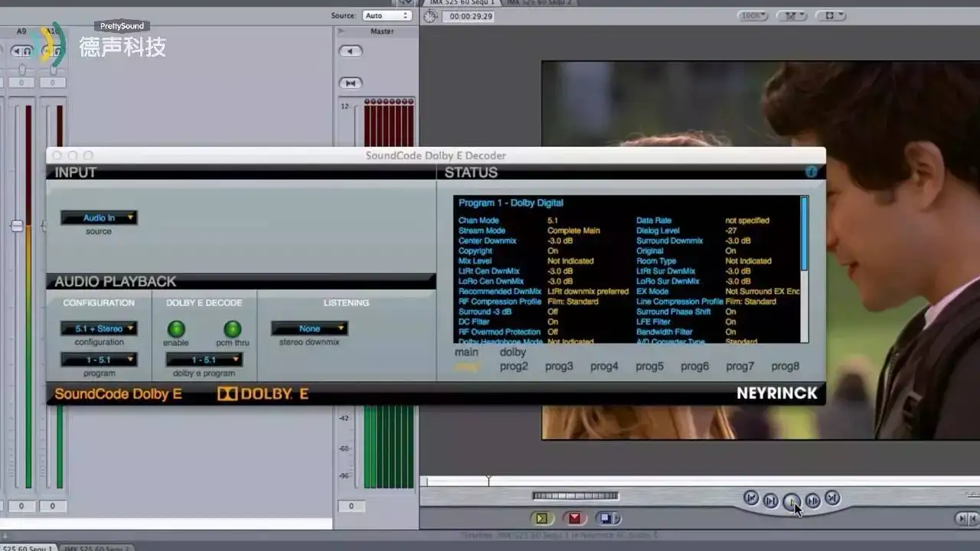Click the Mute button on the Master channel
The width and height of the screenshot is (980, 551).
tap(350, 51)
